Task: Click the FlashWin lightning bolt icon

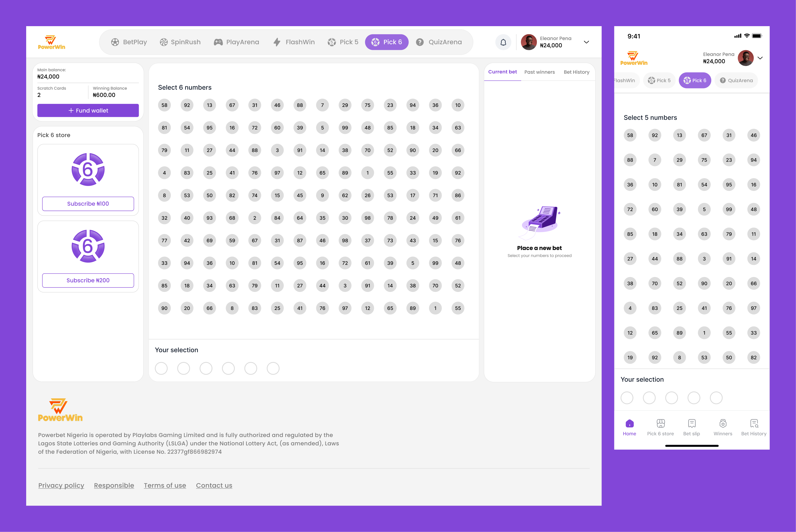Action: [277, 42]
